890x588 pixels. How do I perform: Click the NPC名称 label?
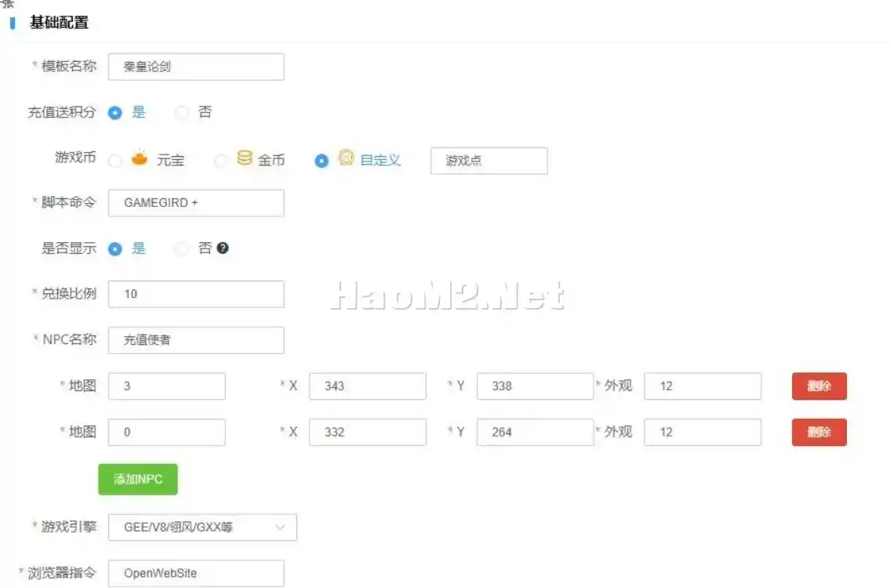[x=69, y=339]
